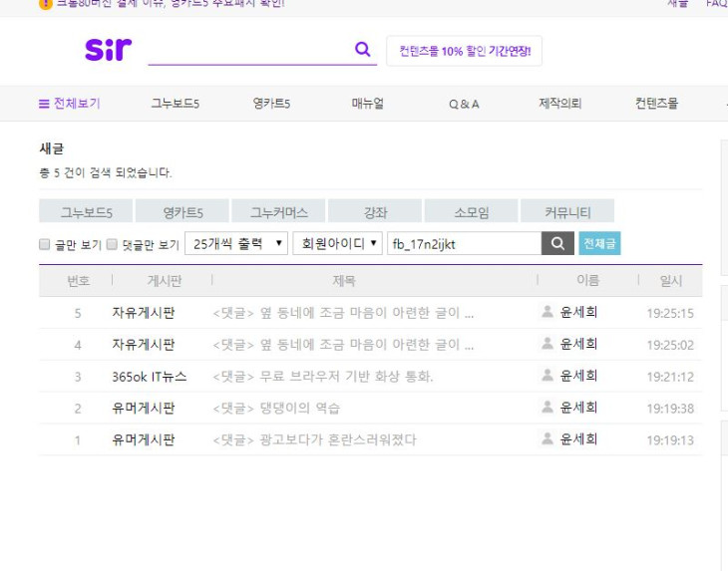Viewport: 728px width, 571px height.
Task: Click the gray search button beside member ID field
Action: (557, 243)
